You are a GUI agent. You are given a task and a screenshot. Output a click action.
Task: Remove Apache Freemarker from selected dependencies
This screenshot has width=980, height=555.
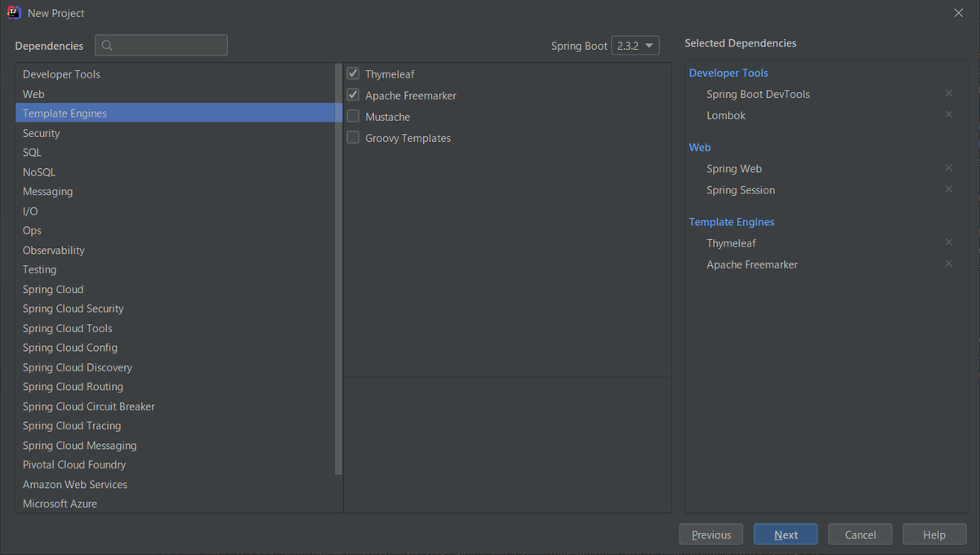[x=948, y=264]
